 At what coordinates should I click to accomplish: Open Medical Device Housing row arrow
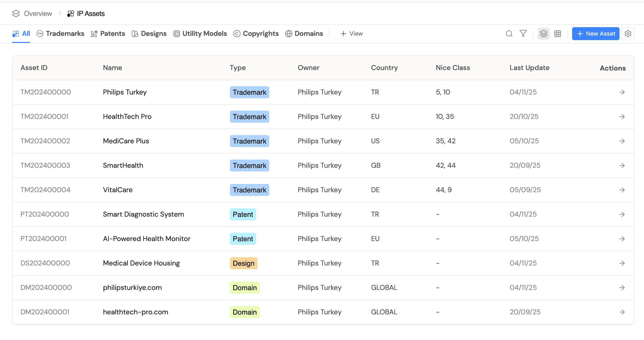(622, 263)
